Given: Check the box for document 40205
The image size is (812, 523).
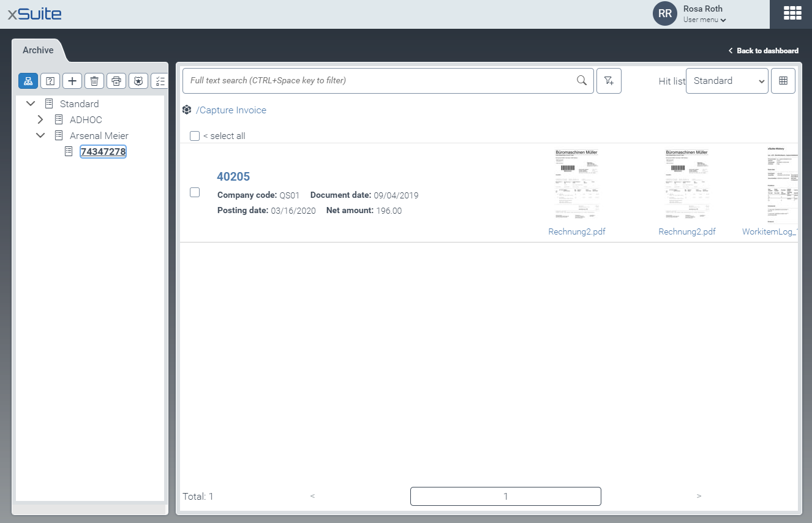Looking at the screenshot, I should (195, 192).
